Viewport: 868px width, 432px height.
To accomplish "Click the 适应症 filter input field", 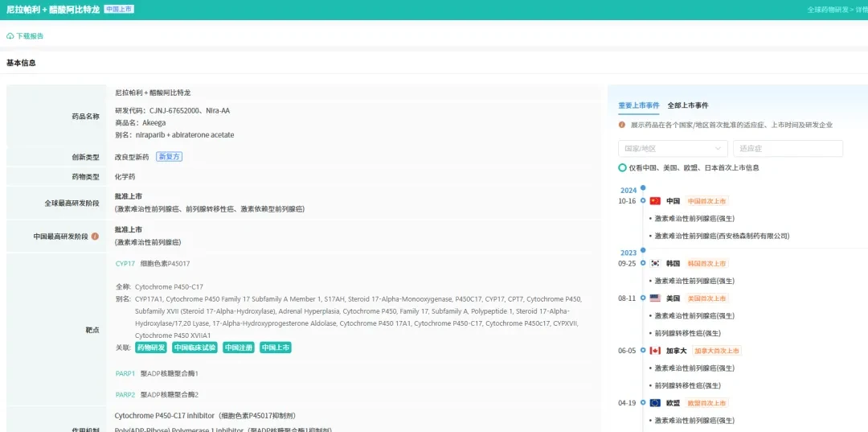I will coord(788,149).
